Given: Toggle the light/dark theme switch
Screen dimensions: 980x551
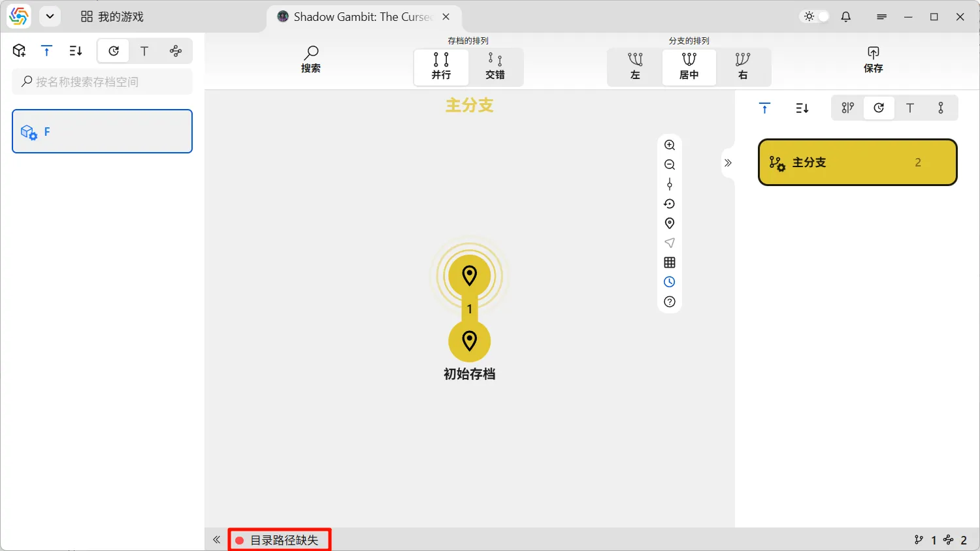Looking at the screenshot, I should 816,17.
